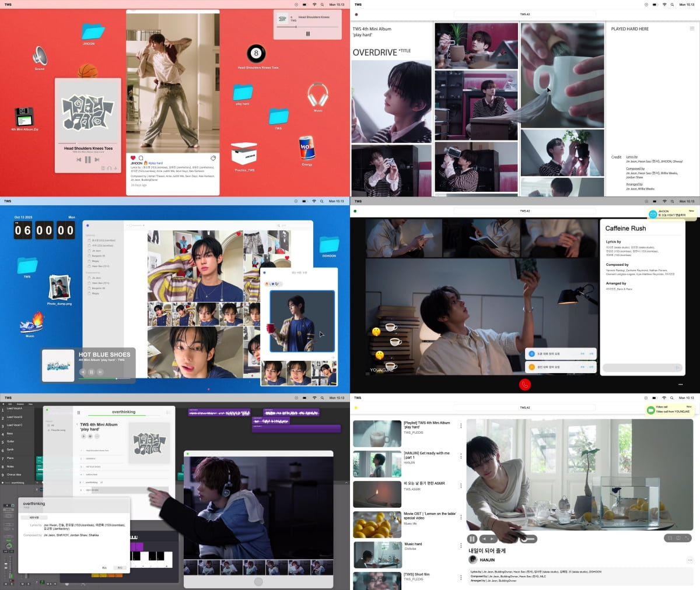Screen dimensions: 700x590
Task: Open the hamburger menu beside PLAYED HARD HERE
Action: pyautogui.click(x=692, y=29)
